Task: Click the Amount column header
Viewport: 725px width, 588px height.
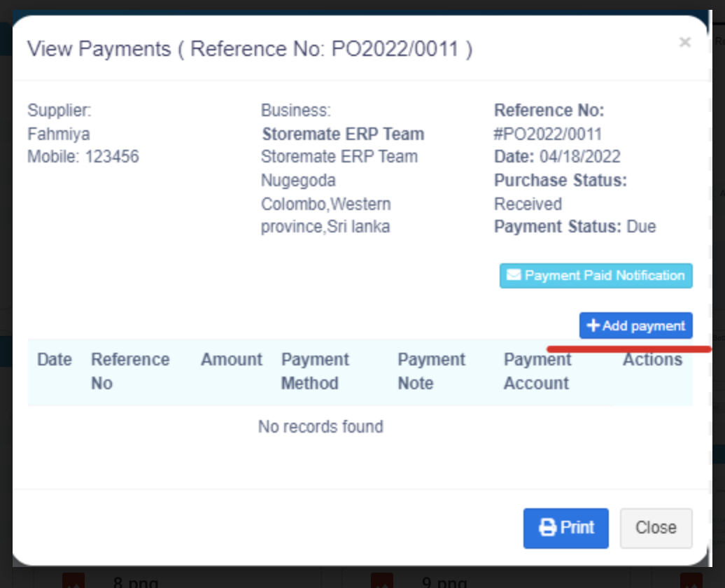Action: pyautogui.click(x=231, y=360)
